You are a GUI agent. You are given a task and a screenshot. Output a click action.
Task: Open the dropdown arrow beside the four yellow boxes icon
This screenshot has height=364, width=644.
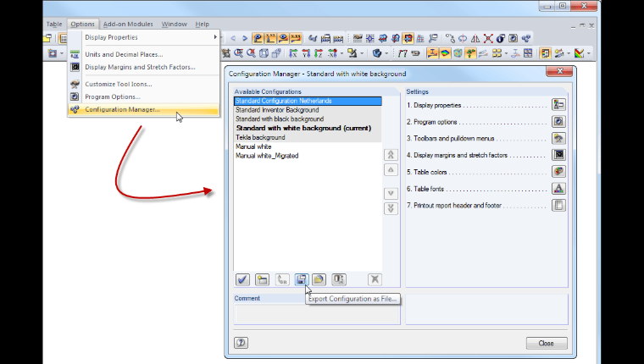coord(506,53)
